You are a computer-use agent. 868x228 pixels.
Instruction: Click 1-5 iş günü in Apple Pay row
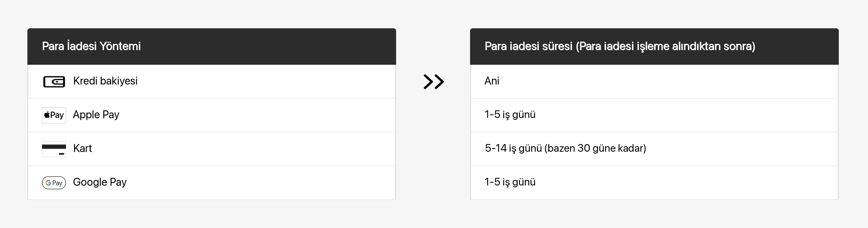click(x=510, y=115)
